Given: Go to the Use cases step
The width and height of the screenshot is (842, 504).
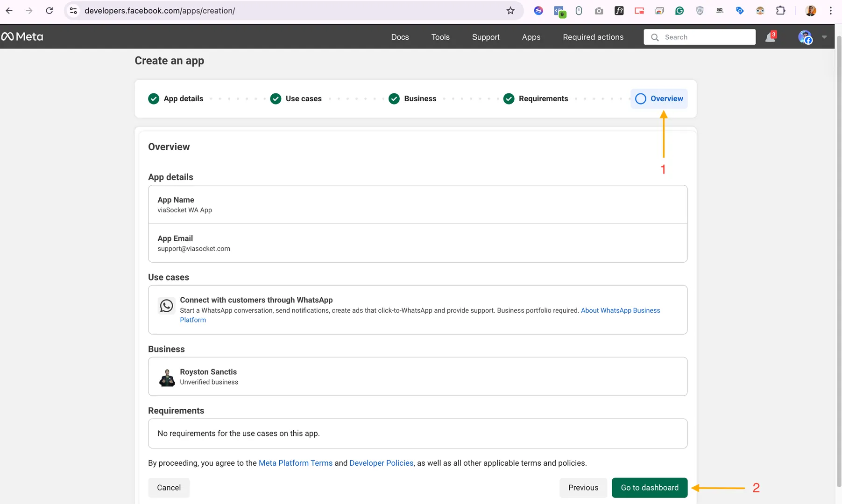Looking at the screenshot, I should click(x=296, y=98).
